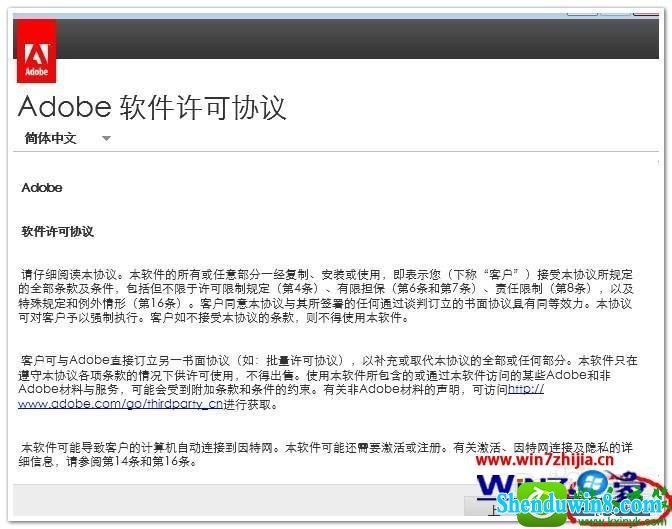
Task: Click the large title "Adobe 软件许可协议"
Action: pyautogui.click(x=152, y=107)
